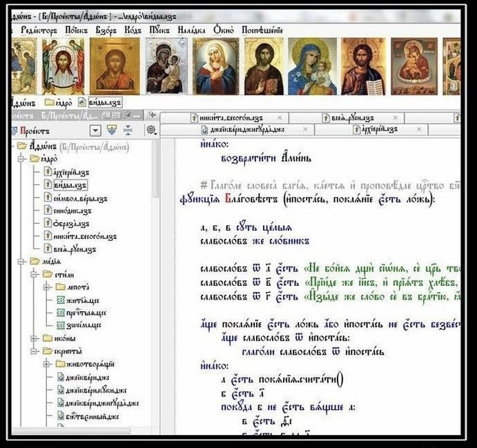
Task: Click the dark Madonna with child toolbar icon
Action: [166, 66]
